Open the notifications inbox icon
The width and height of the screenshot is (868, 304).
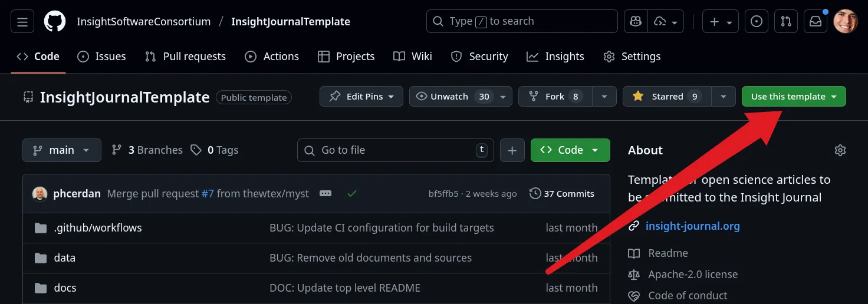[815, 22]
